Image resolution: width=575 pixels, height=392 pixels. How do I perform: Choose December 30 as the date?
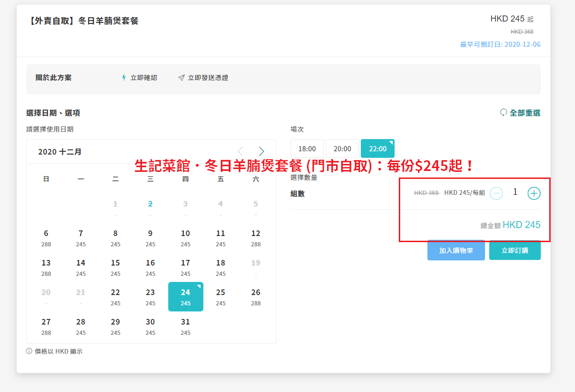click(x=150, y=326)
